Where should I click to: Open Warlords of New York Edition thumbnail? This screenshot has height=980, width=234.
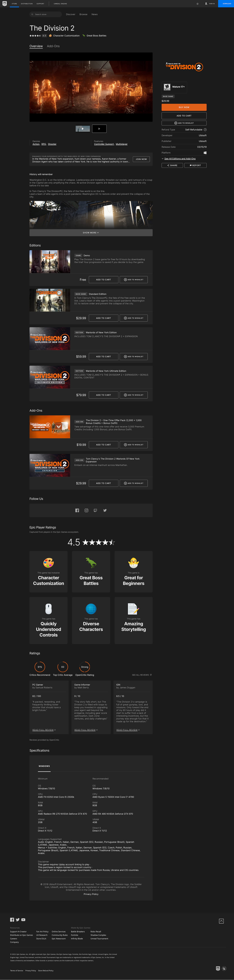[x=50, y=339]
